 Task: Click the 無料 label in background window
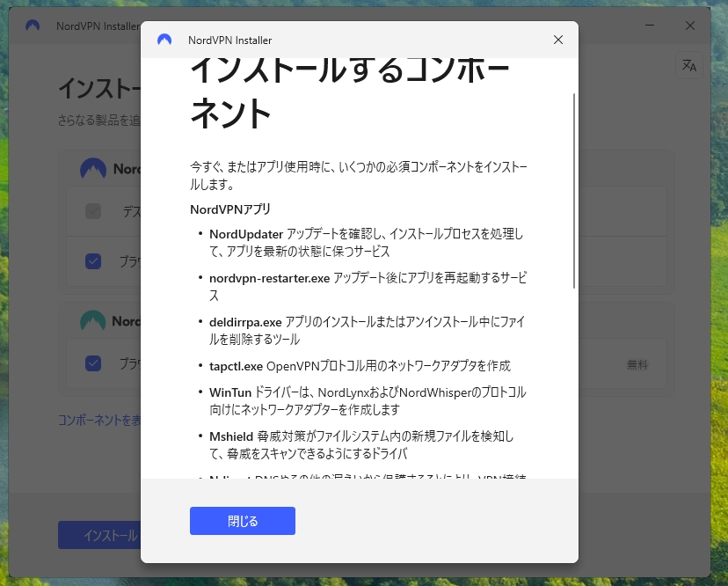point(637,365)
